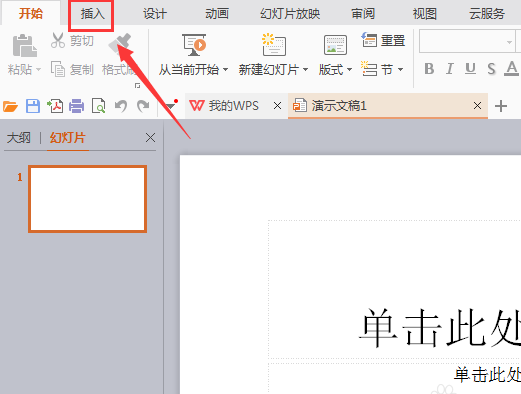Click the title placeholder 单击此处

point(440,327)
